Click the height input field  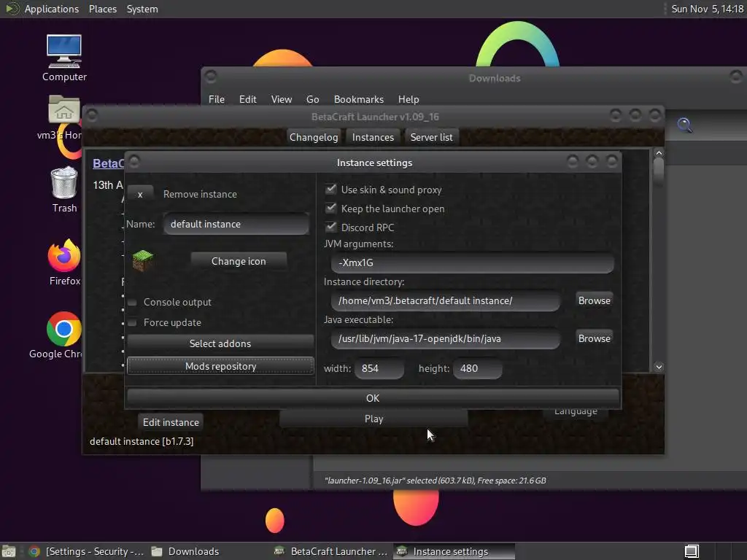478,368
